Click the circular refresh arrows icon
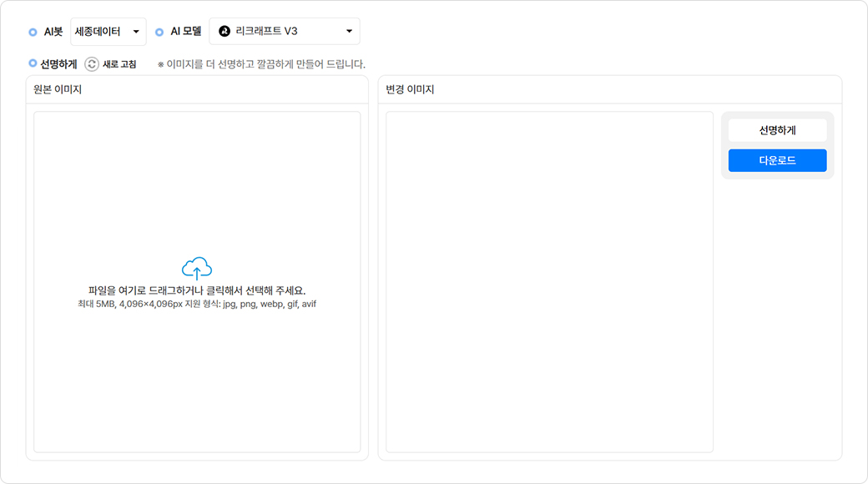This screenshot has width=868, height=484. (x=92, y=64)
